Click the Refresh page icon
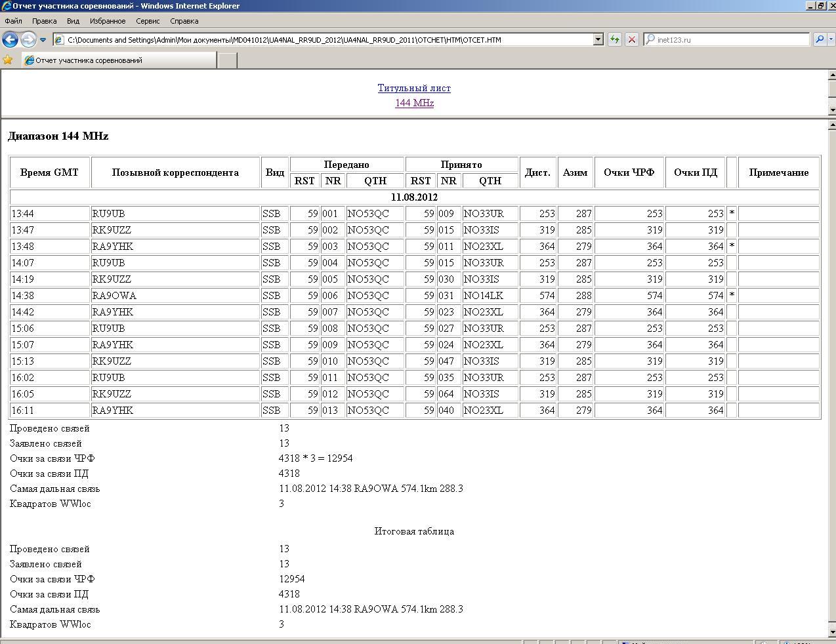 tap(614, 39)
